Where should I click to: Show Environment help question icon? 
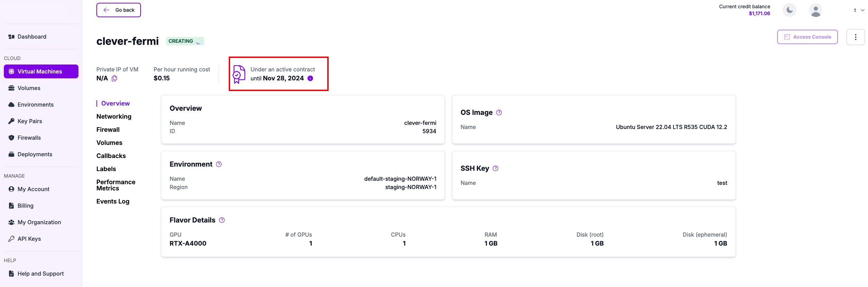point(219,164)
